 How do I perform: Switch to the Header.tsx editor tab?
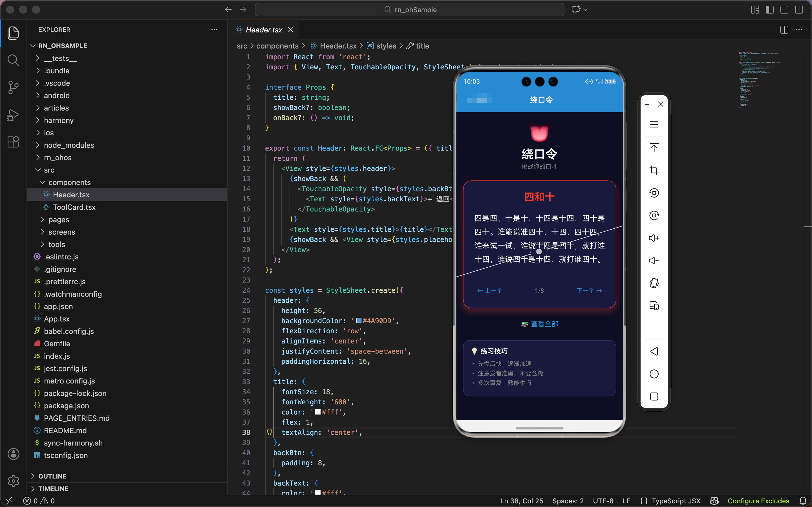coord(264,30)
